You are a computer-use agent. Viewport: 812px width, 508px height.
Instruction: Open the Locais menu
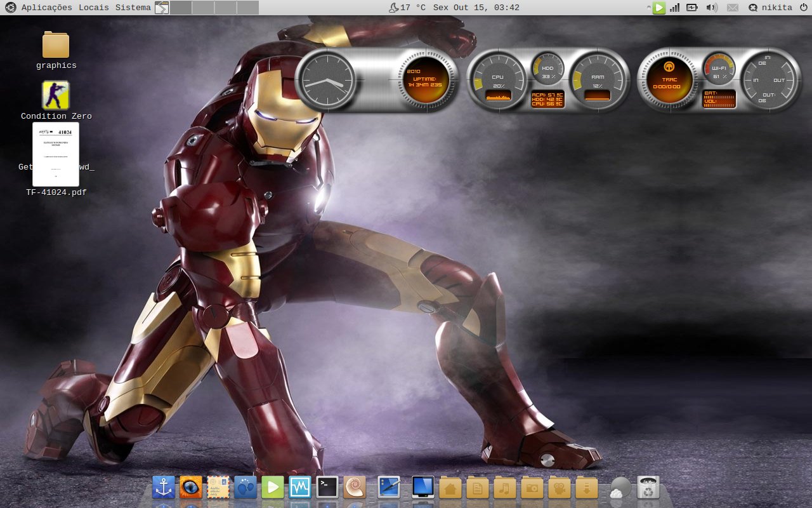pos(94,8)
